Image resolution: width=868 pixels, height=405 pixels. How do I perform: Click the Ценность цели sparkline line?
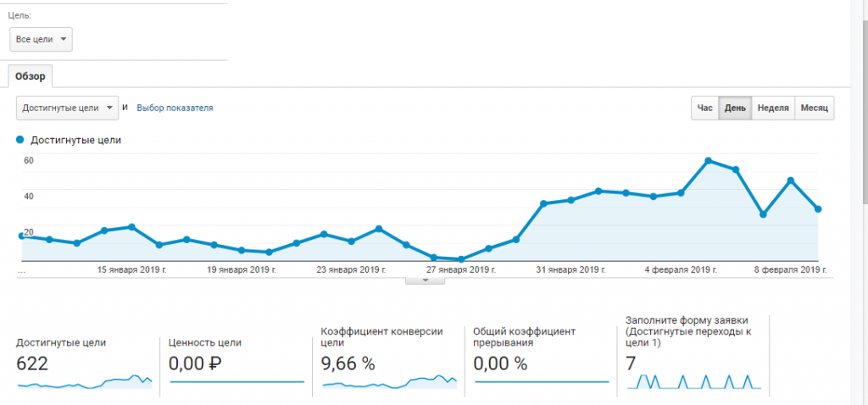[x=236, y=382]
